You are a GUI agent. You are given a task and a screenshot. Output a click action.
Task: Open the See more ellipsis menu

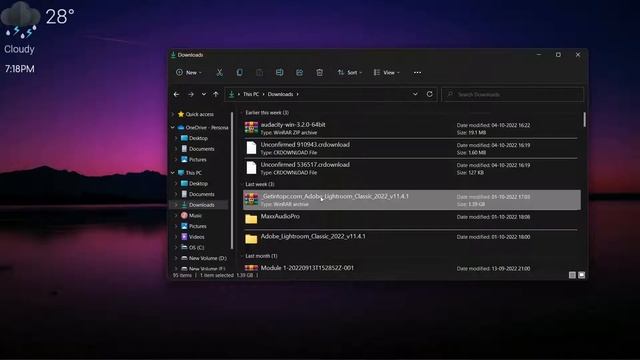click(417, 72)
